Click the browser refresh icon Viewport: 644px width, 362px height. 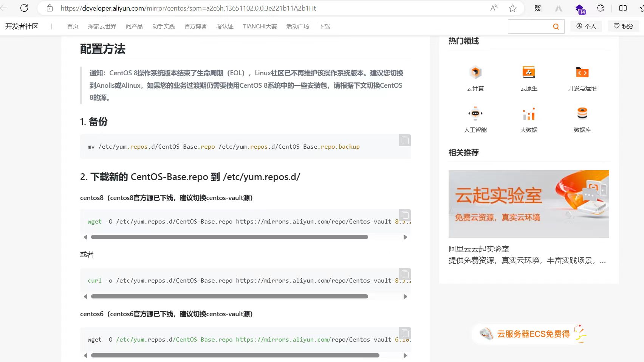pos(24,8)
